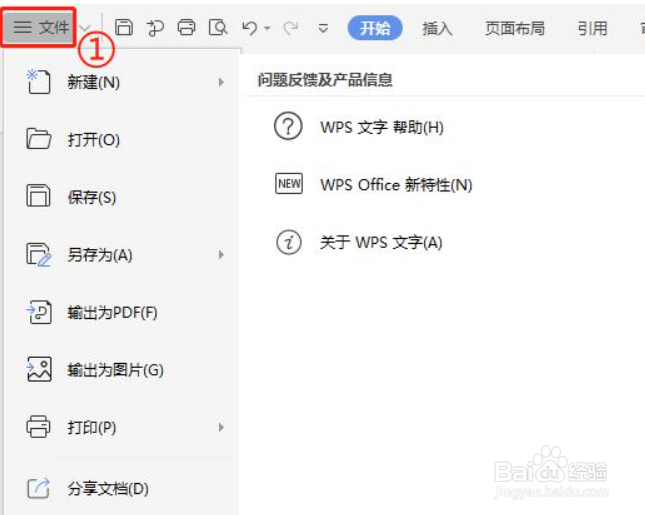Open the 文件 menu button
The image size is (645, 515).
coord(39,28)
